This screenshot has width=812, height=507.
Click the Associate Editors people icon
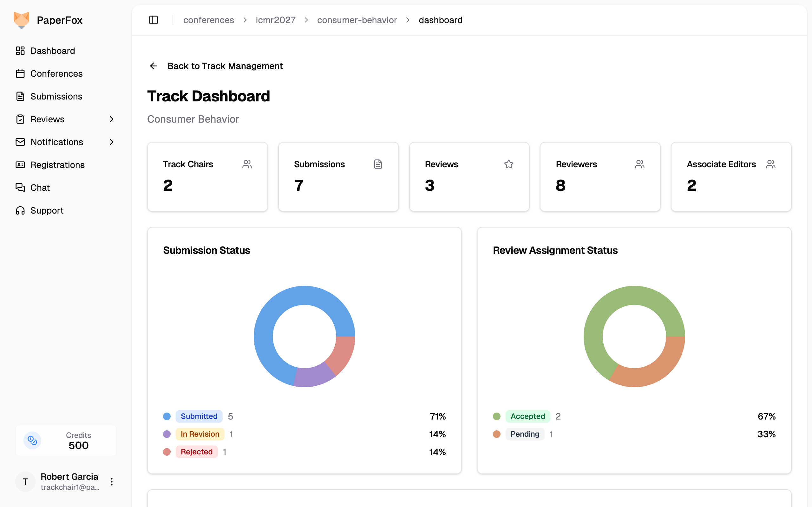pyautogui.click(x=770, y=164)
